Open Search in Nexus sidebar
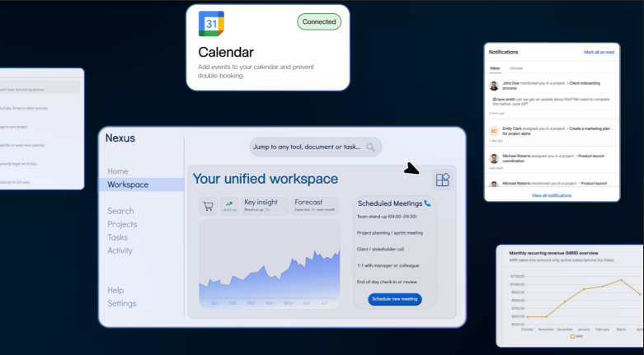 point(120,211)
